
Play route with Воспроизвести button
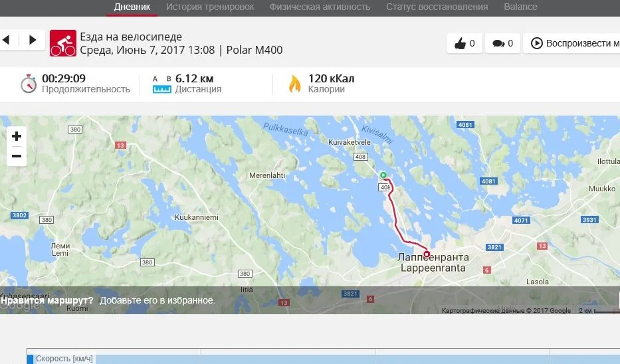571,43
